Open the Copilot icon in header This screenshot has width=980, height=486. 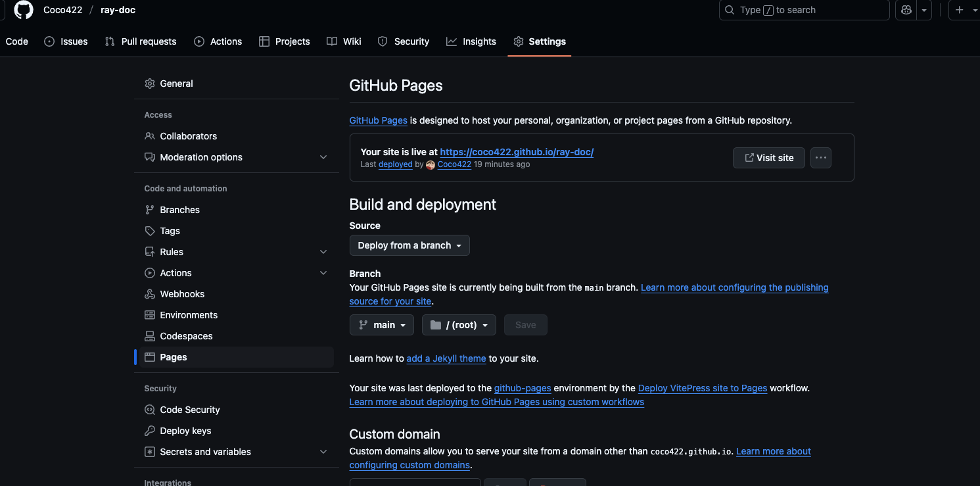906,10
